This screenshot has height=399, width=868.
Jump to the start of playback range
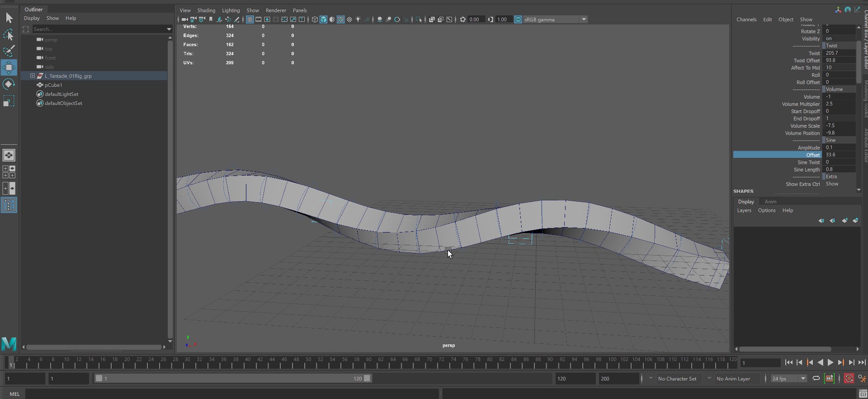[789, 362]
